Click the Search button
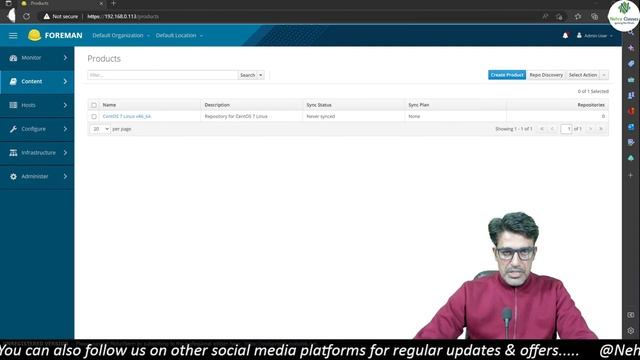Screen dimensions: 640x360 (247, 75)
